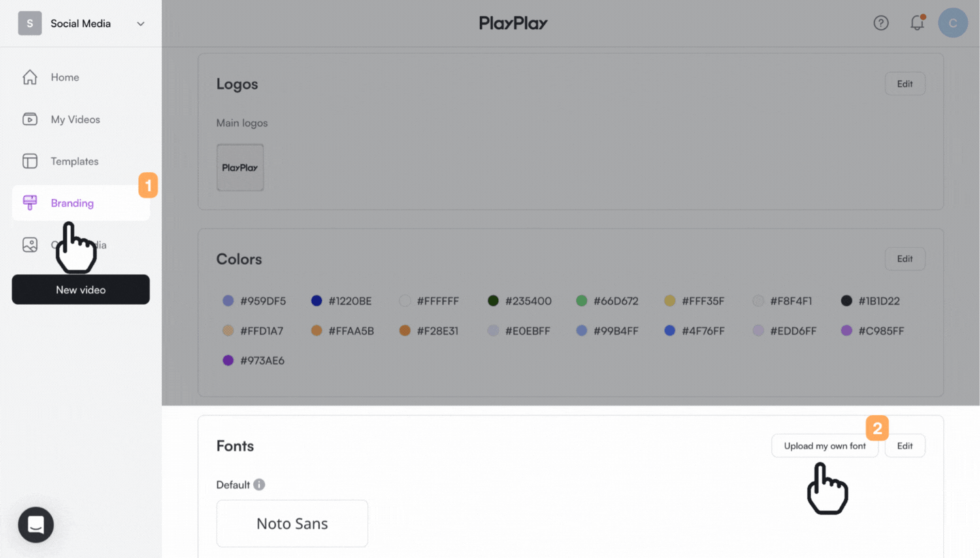
Task: Open the help question-mark icon
Action: tap(881, 22)
